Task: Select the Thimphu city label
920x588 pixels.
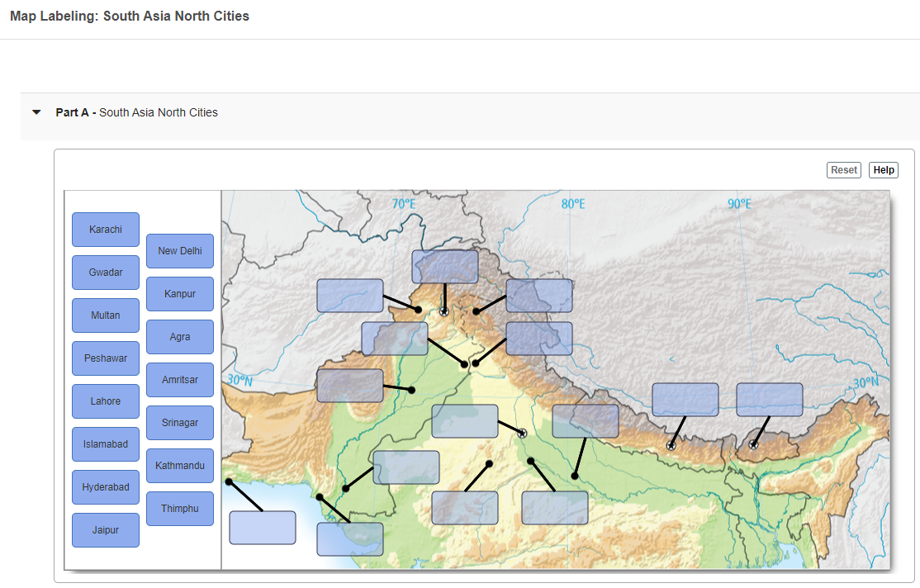Action: tap(179, 508)
